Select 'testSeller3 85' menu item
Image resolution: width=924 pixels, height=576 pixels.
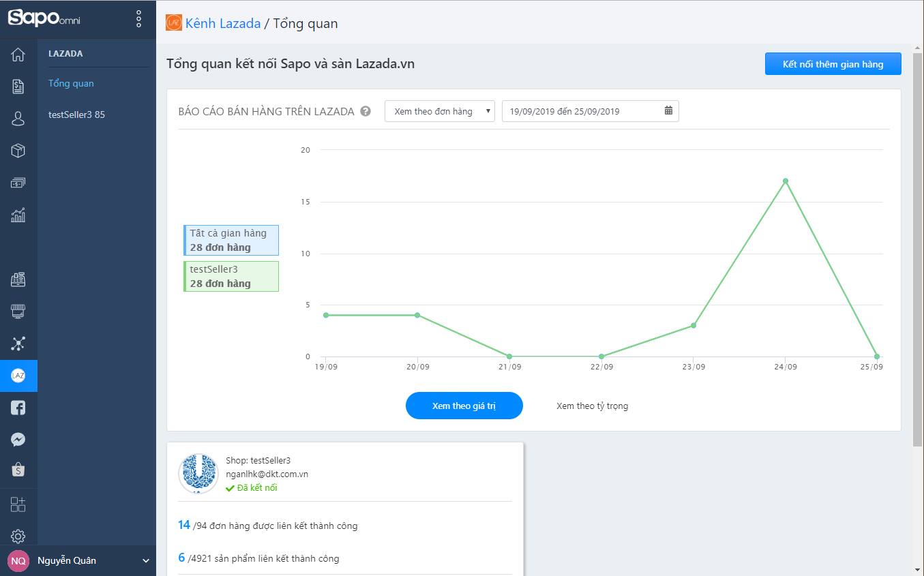[76, 115]
